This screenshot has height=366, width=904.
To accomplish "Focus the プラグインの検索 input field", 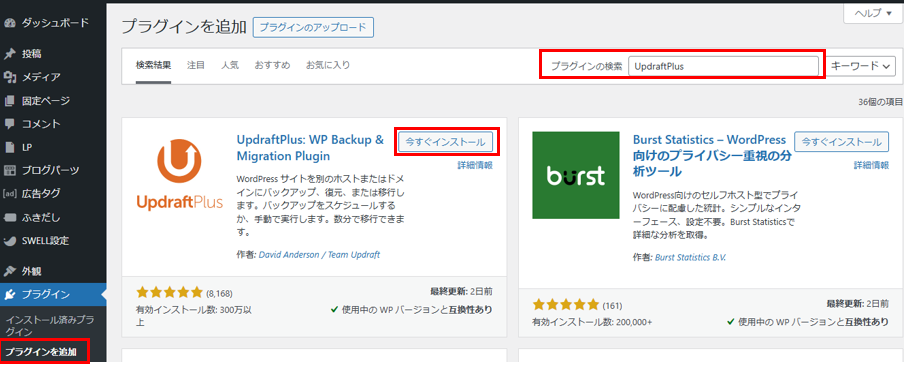I will click(724, 66).
